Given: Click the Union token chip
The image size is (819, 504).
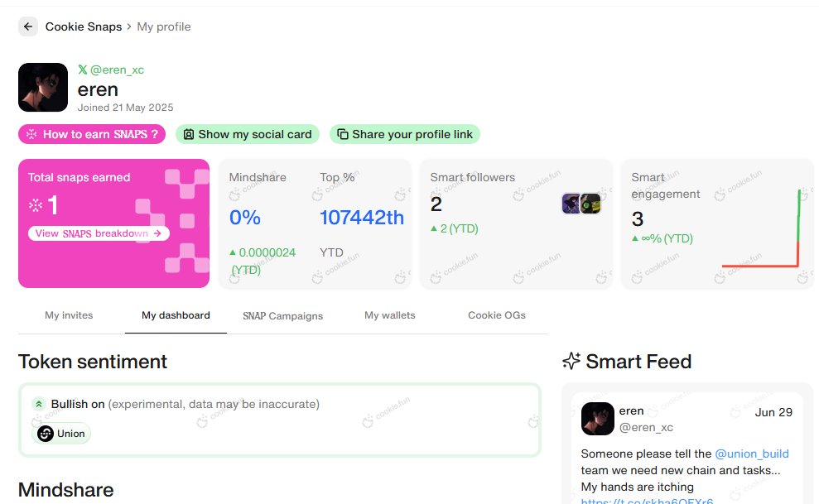Looking at the screenshot, I should point(61,434).
